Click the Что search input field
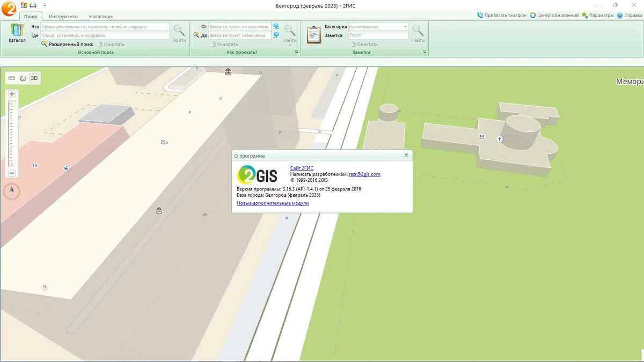Image resolution: width=644 pixels, height=362 pixels. click(x=105, y=26)
